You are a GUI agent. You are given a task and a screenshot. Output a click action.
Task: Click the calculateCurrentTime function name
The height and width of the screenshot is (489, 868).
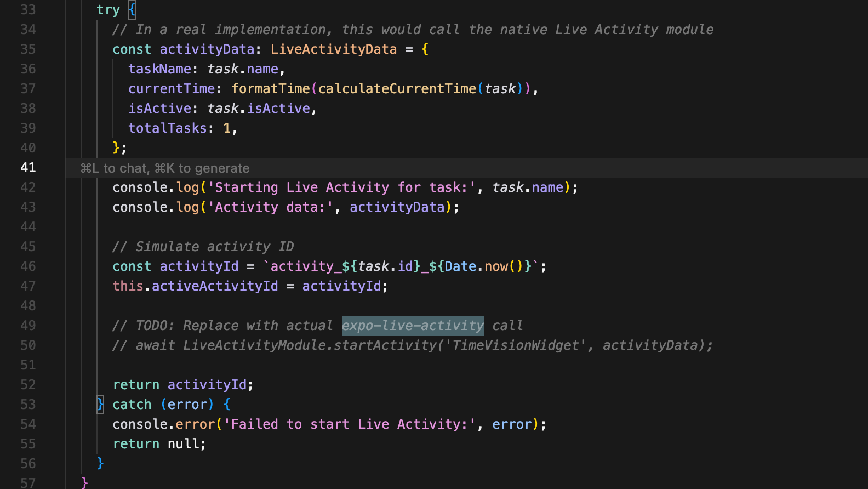397,89
